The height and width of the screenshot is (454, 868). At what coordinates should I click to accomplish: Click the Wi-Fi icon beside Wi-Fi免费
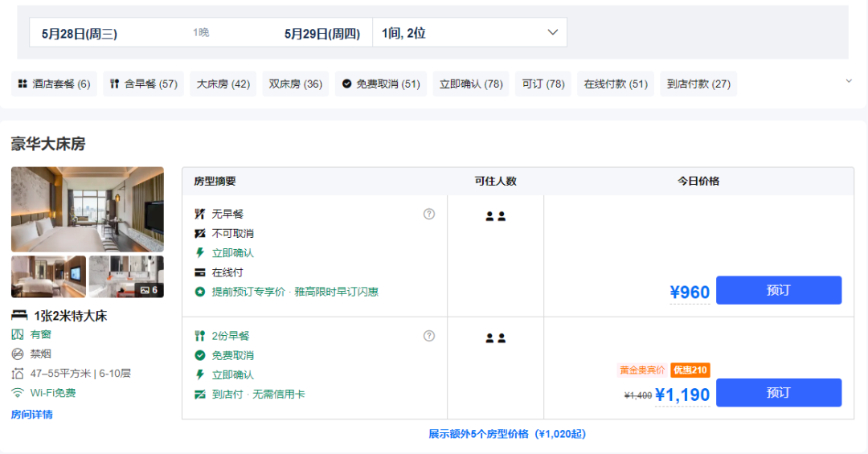[18, 393]
